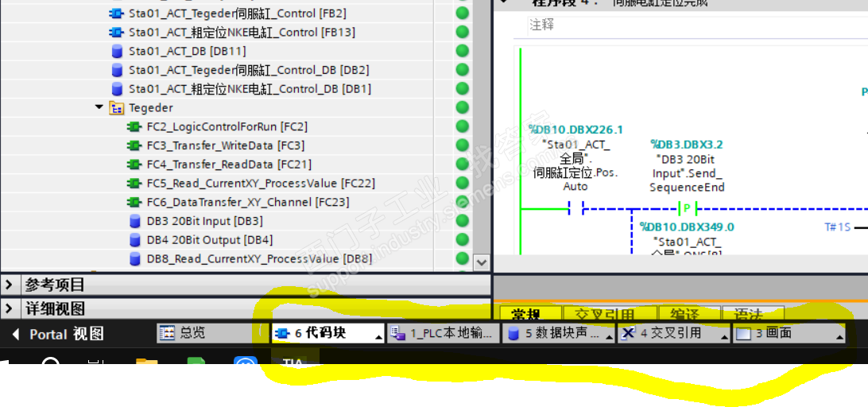Click the FC4_Transfer_ReadData function icon
Screen dimensions: 868x407
134,165
